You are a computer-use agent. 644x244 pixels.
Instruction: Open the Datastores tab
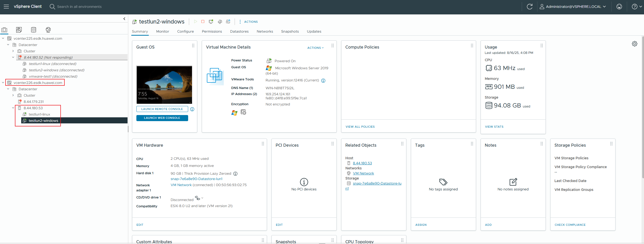click(239, 31)
